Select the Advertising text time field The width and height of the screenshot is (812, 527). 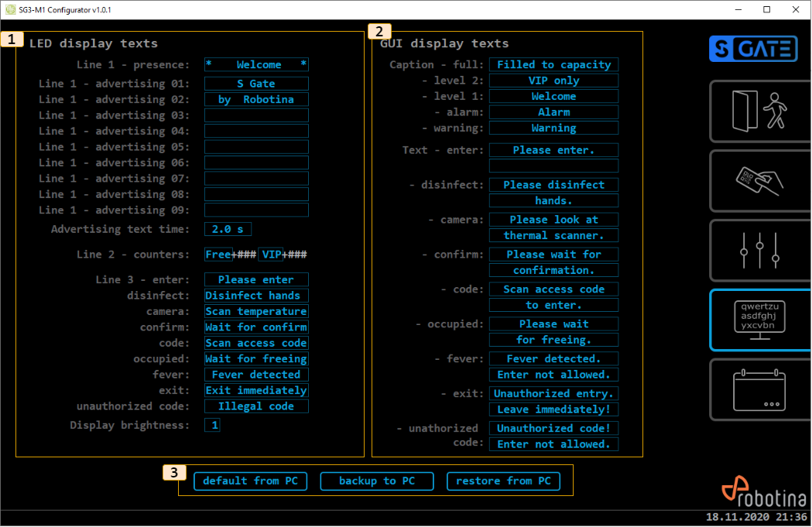[x=228, y=229]
